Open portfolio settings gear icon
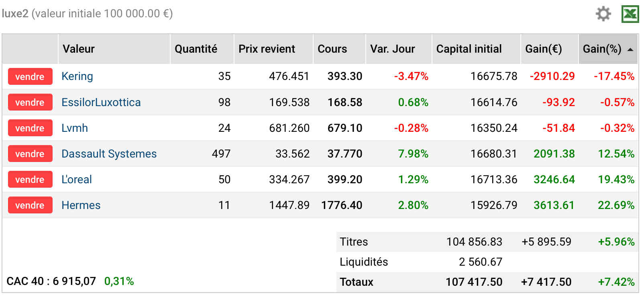This screenshot has width=644, height=297. coord(603,14)
